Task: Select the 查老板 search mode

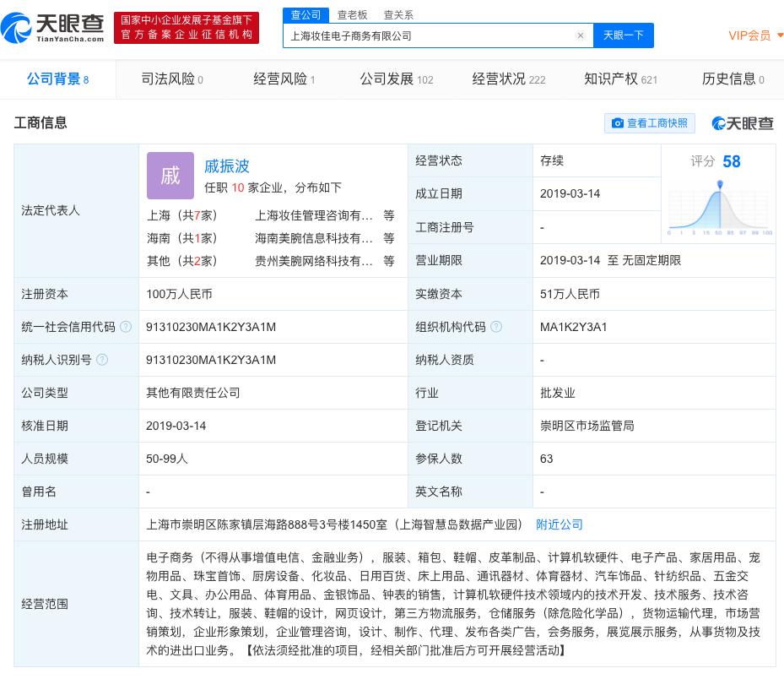Action: coord(352,14)
